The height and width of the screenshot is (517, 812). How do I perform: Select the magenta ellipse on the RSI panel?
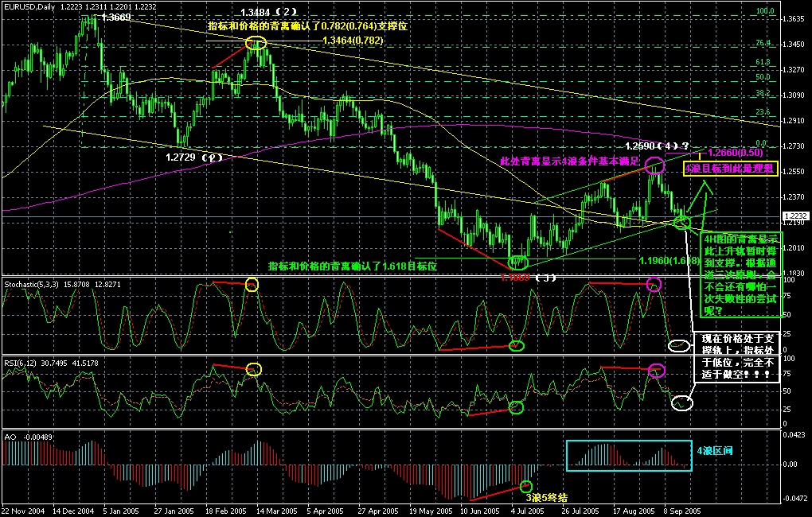coord(657,370)
